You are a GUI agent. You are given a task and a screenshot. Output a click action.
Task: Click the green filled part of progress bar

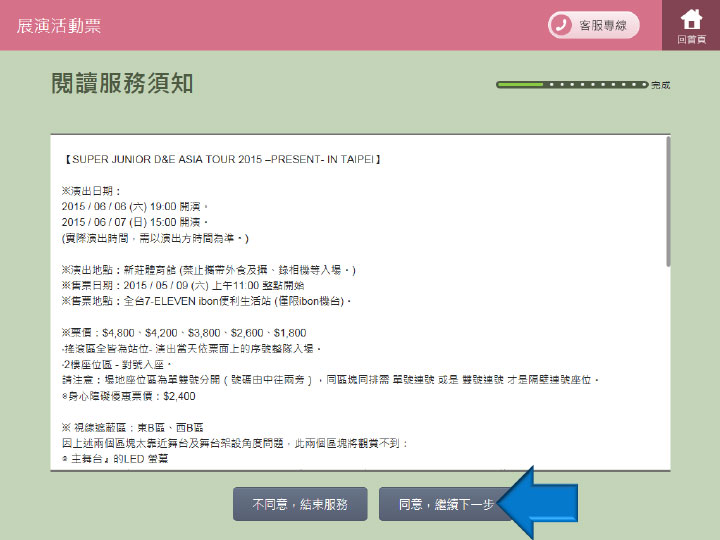[520, 85]
